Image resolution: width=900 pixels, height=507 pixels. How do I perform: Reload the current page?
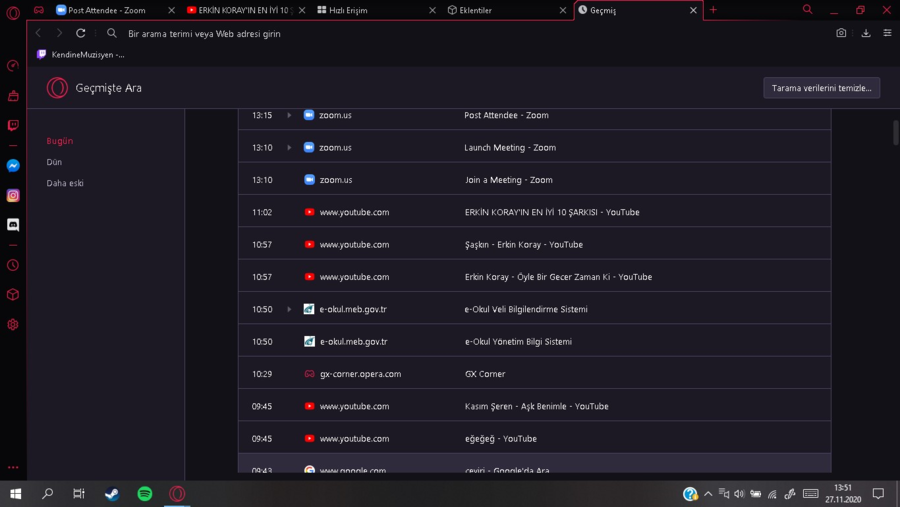pos(80,33)
